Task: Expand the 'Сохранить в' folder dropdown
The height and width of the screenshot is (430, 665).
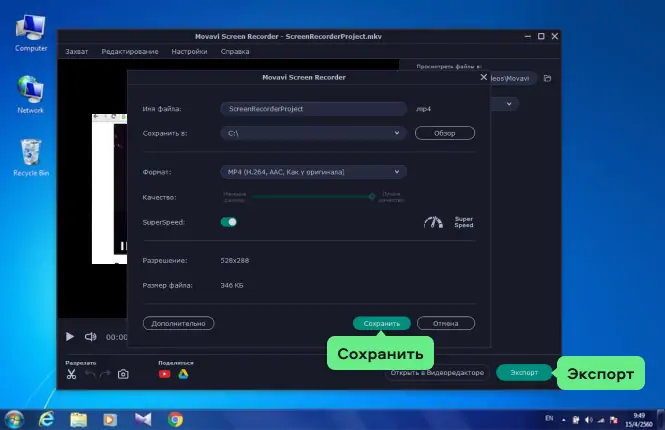Action: [x=397, y=133]
